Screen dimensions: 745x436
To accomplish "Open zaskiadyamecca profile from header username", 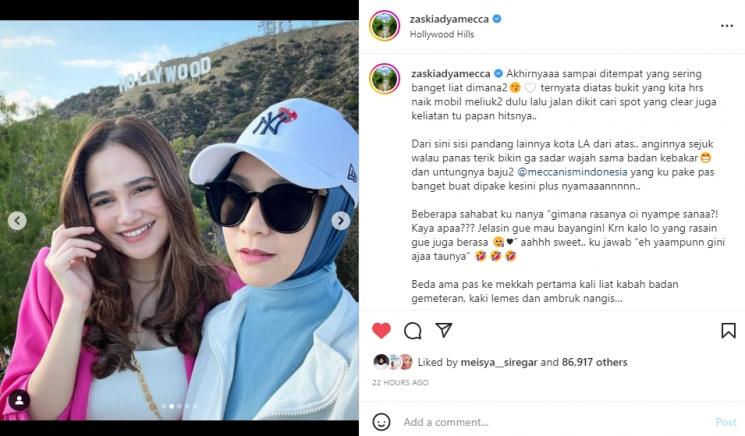I will 449,19.
